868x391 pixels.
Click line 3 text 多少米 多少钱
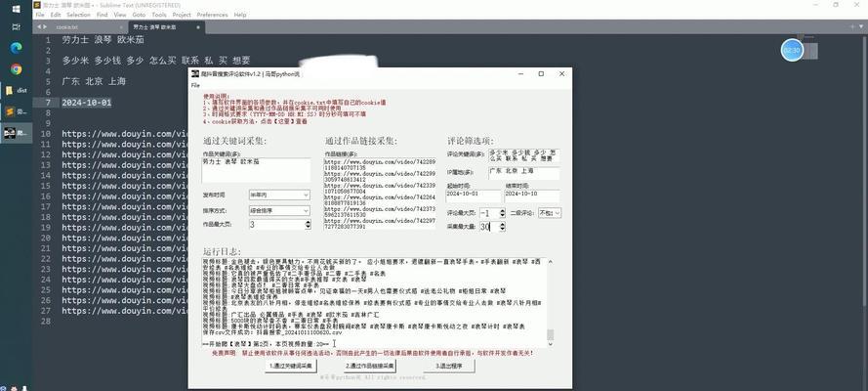(x=91, y=61)
